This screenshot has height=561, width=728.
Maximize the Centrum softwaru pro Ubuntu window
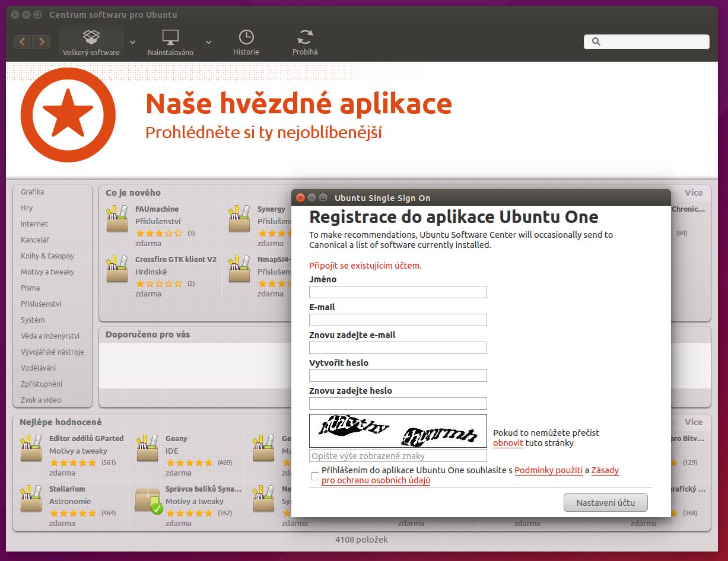point(38,14)
